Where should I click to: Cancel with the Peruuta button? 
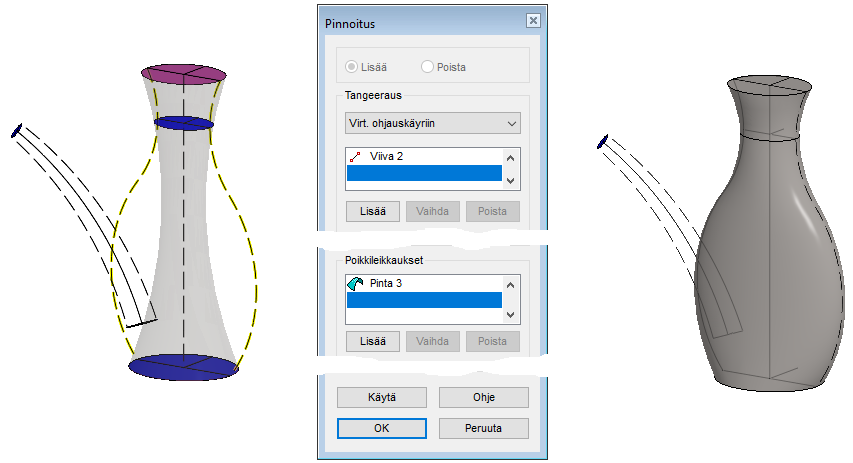coord(483,428)
